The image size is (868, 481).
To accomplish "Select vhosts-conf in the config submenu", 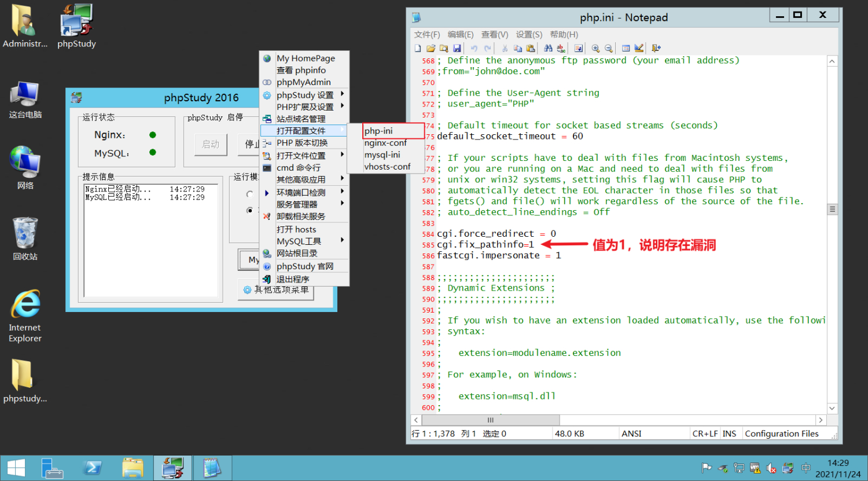I will tap(387, 167).
